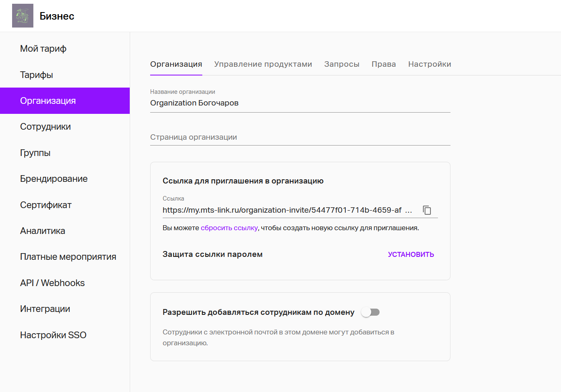Navigate to Группы in sidebar
Viewport: 561px width, 392px height.
tap(65, 153)
